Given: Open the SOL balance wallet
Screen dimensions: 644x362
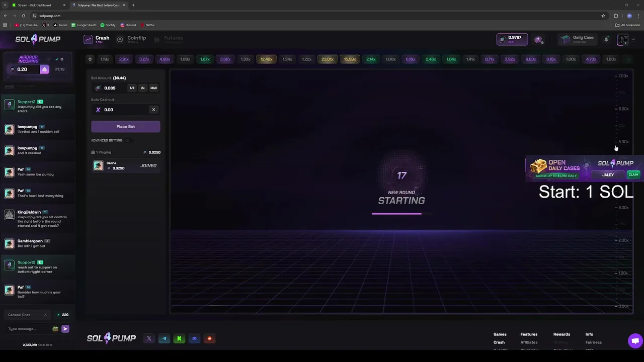Looking at the screenshot, I should 512,39.
